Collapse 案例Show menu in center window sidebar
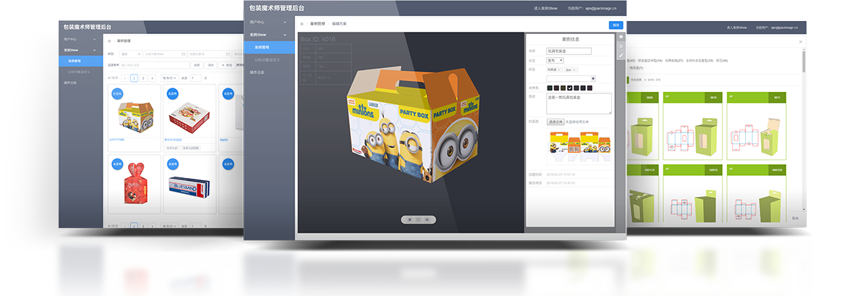Viewport: 868px width, 296px height. (x=269, y=34)
